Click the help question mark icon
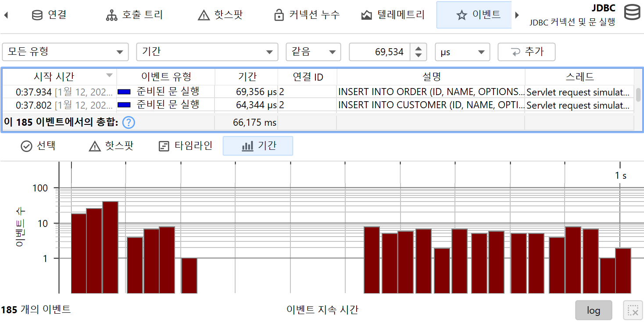 pos(128,123)
